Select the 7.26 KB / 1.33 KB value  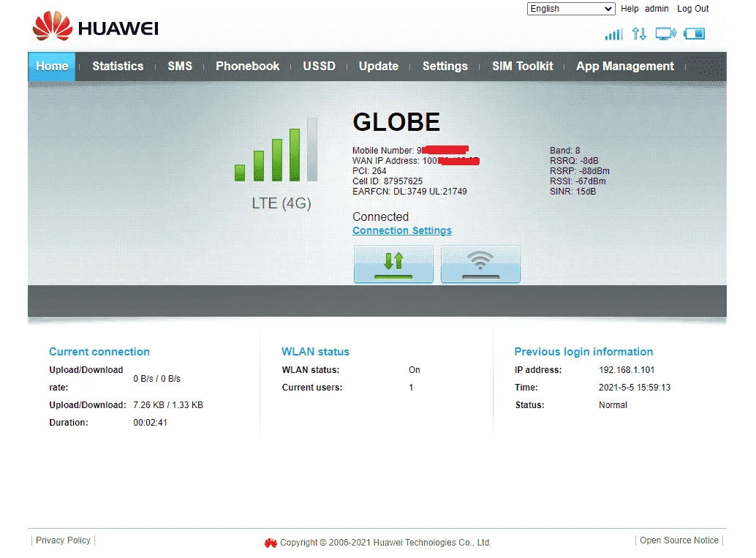[x=167, y=405]
